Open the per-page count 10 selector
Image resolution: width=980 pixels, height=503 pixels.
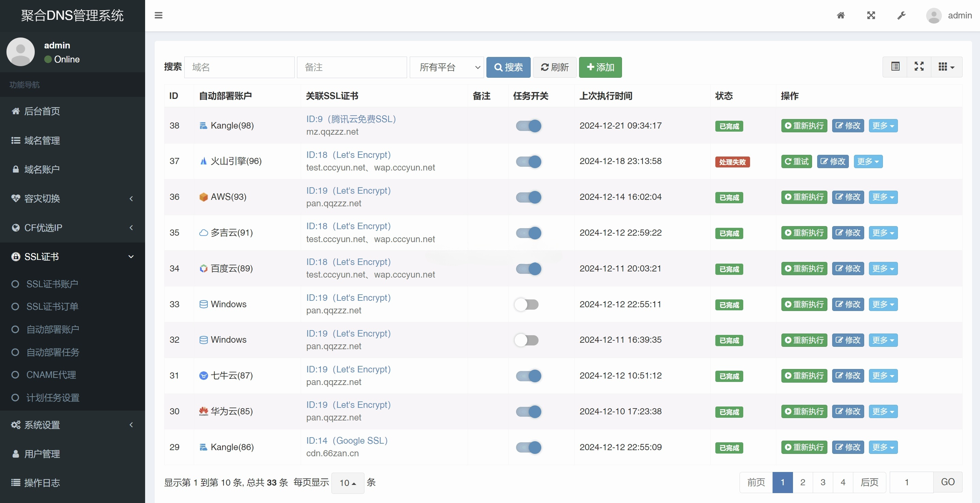pos(347,483)
